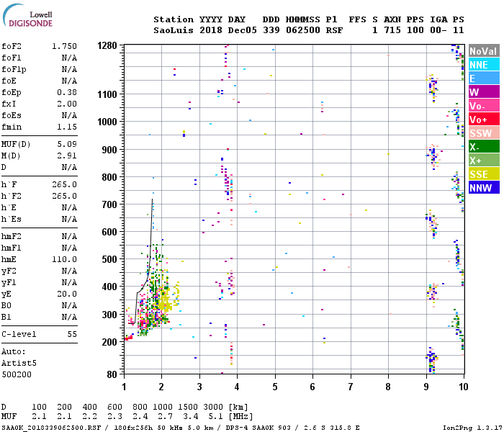Select the Vo+ red legend swatch
Viewport: 504px width, 432px height.
484,120
